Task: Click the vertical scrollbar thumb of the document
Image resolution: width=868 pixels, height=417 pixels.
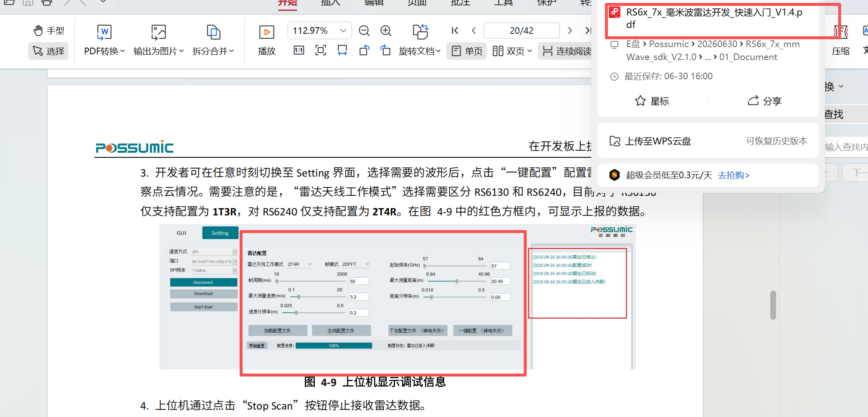Action: tap(773, 305)
